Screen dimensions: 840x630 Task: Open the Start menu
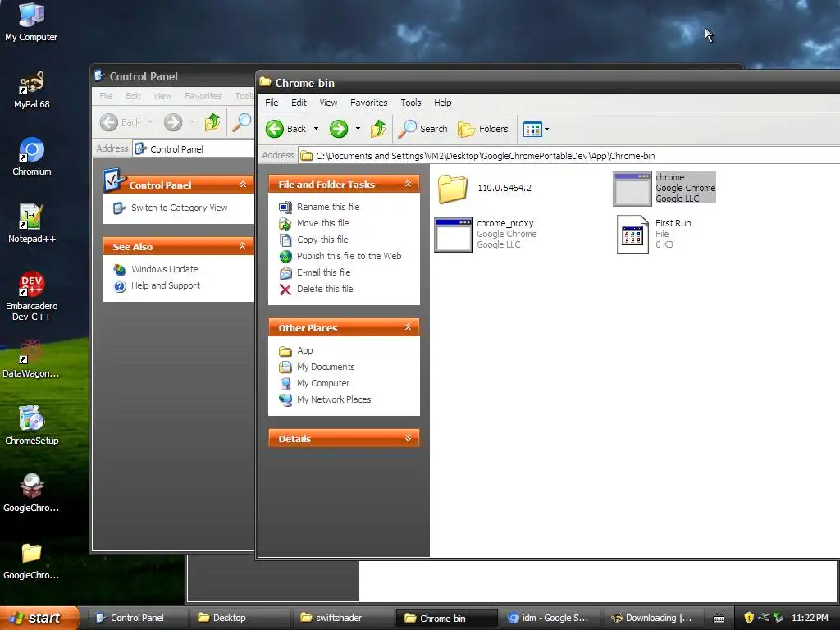pyautogui.click(x=39, y=618)
